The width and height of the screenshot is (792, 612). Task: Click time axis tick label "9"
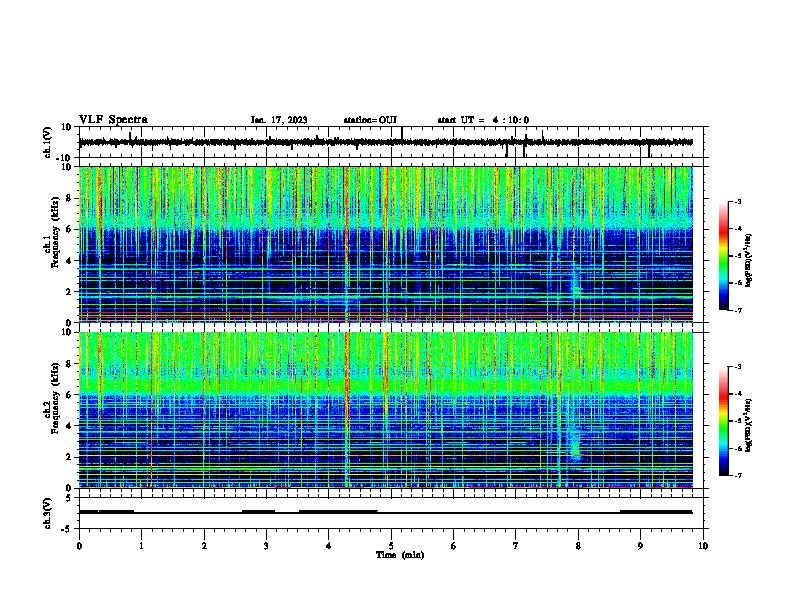pyautogui.click(x=640, y=546)
